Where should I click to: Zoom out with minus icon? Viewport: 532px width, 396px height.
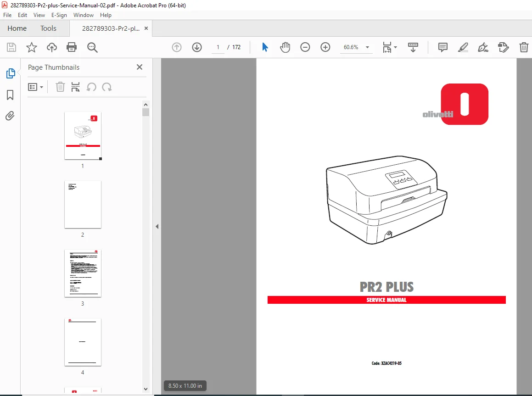[x=305, y=47]
